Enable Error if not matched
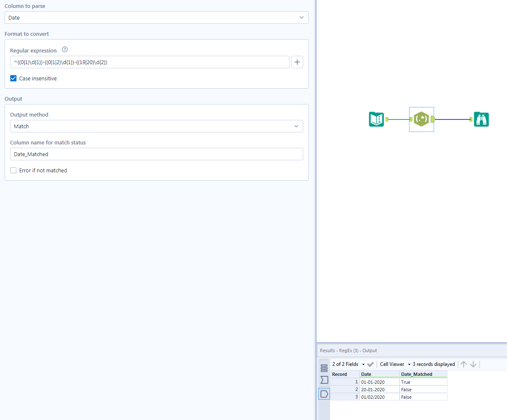This screenshot has height=420, width=507. (13, 170)
